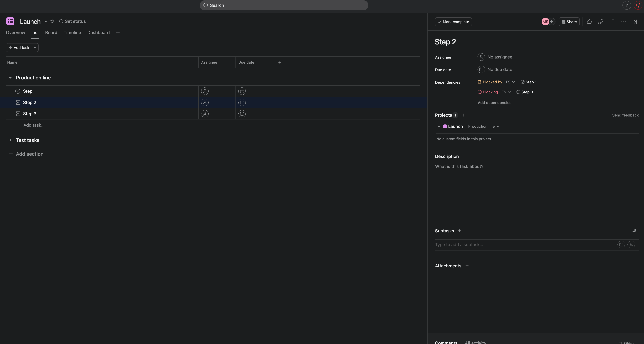Add a column with plus icon
644x344 pixels.
coord(280,62)
